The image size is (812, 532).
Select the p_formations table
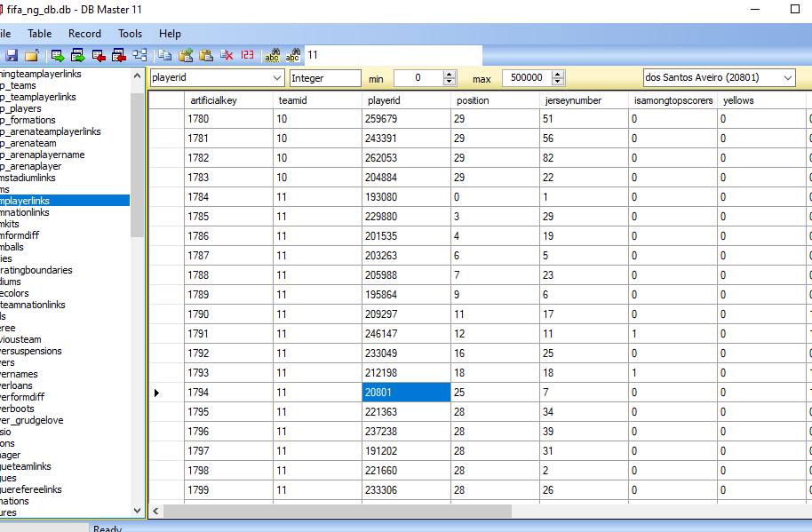pyautogui.click(x=28, y=120)
